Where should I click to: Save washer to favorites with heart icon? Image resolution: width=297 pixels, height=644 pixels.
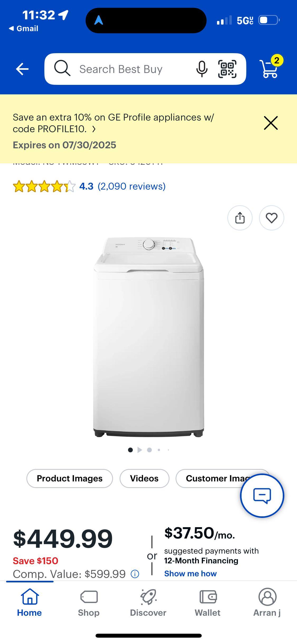tap(272, 218)
